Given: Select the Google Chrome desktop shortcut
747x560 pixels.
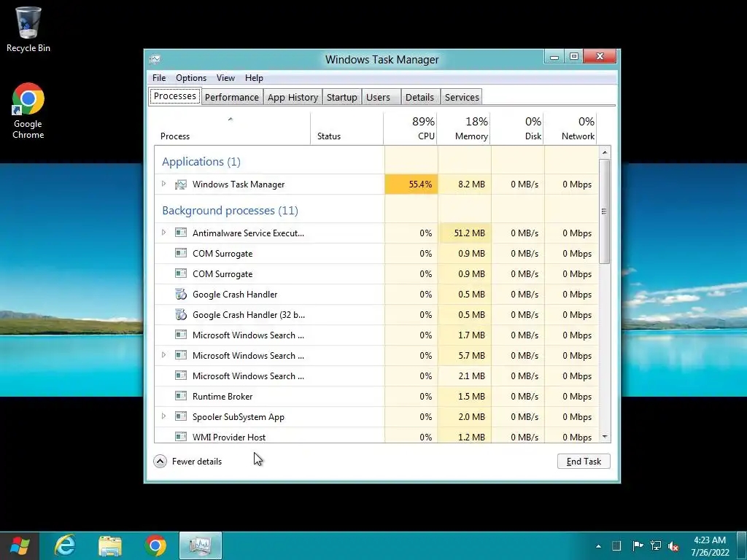Looking at the screenshot, I should pyautogui.click(x=28, y=111).
